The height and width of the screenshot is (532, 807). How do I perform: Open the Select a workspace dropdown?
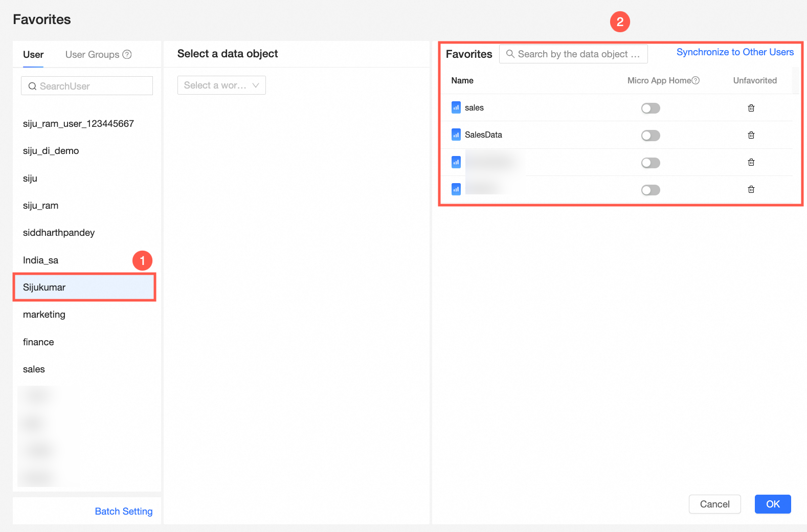[x=221, y=85]
